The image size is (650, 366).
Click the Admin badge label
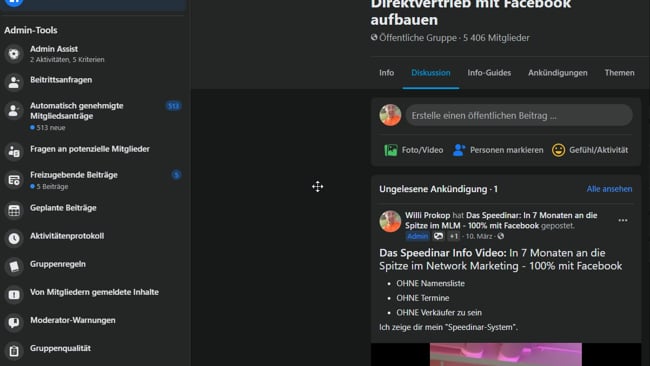(x=417, y=236)
